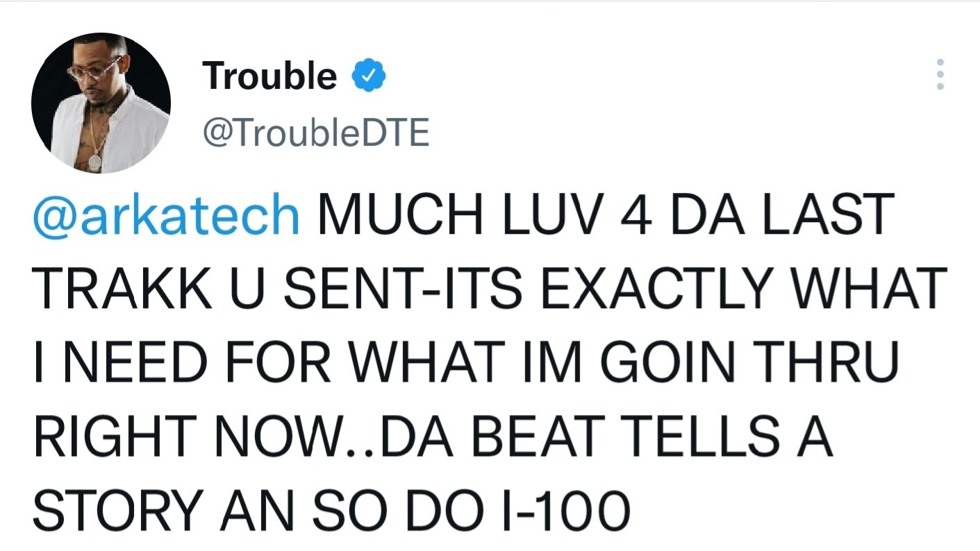Click the word "LAST" on the first line
This screenshot has height=551, width=980.
point(829,215)
